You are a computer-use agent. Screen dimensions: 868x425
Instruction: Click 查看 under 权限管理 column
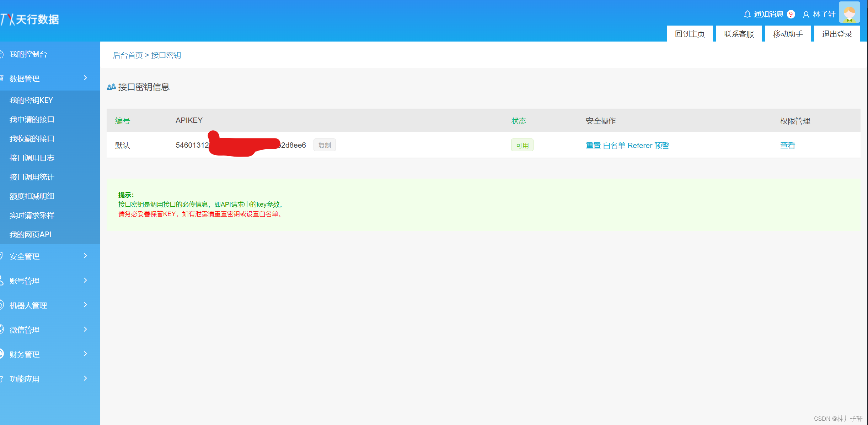click(x=787, y=146)
